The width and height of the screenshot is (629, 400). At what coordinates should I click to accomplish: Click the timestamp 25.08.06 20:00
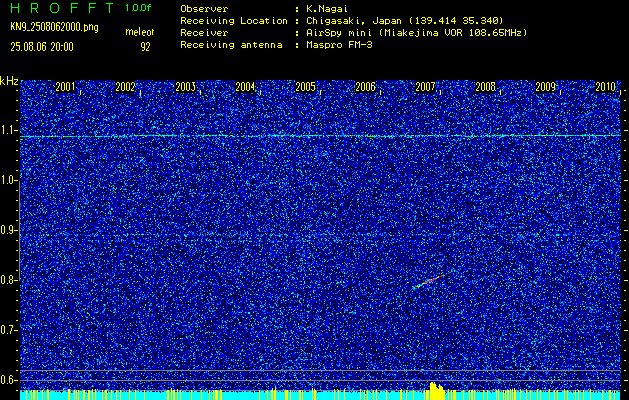pyautogui.click(x=42, y=47)
